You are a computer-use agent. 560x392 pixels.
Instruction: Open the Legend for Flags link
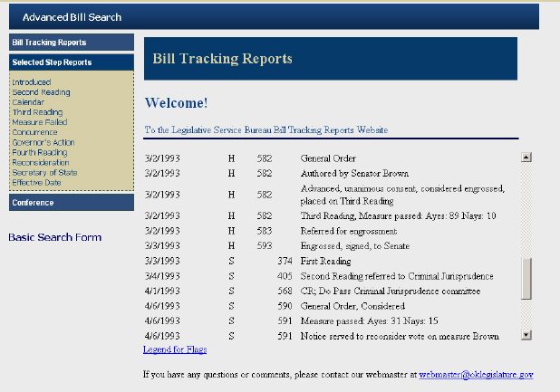[x=175, y=349]
